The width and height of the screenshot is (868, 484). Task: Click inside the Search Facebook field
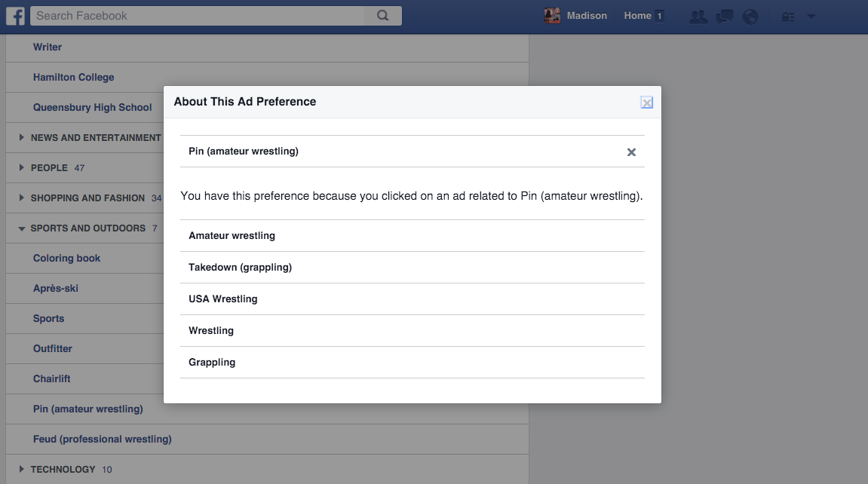click(196, 16)
